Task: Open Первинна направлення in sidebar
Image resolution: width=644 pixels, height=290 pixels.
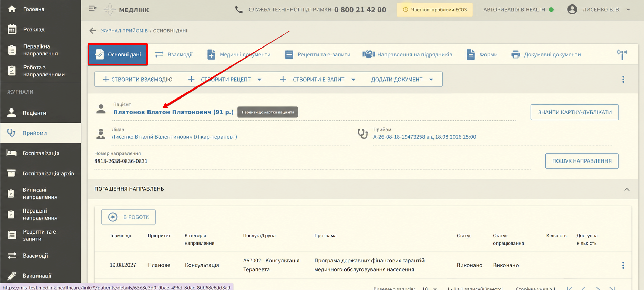Action: [40, 50]
